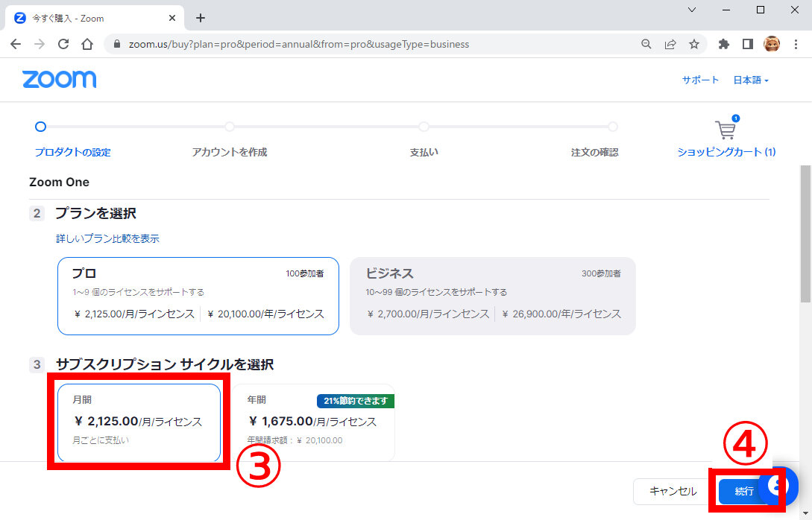
Task: Click the サブスクリプション サイクルを選択 heading
Action: (x=165, y=364)
